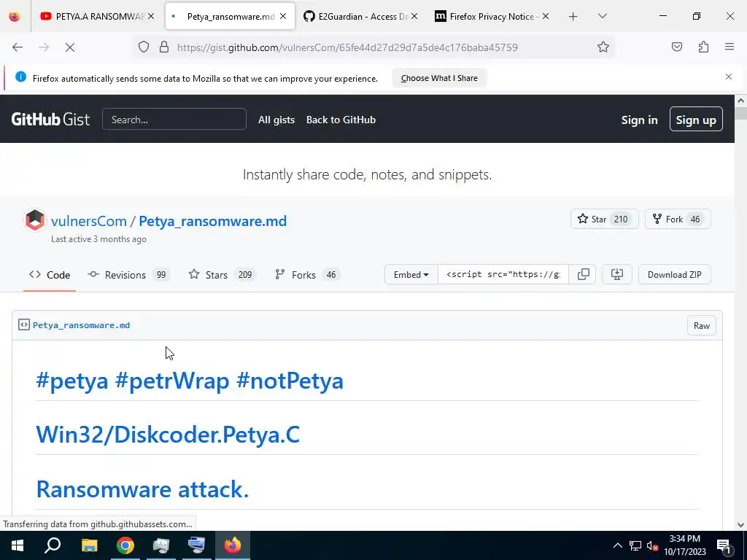
Task: Open File Explorer from taskbar
Action: [x=90, y=545]
